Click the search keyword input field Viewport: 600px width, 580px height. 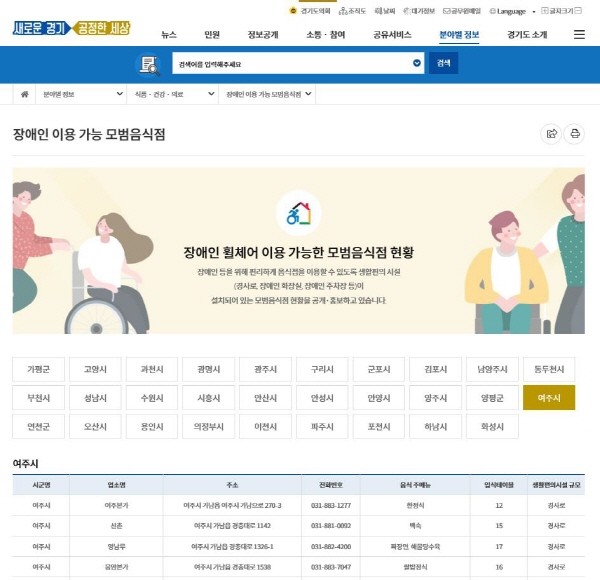pos(290,64)
